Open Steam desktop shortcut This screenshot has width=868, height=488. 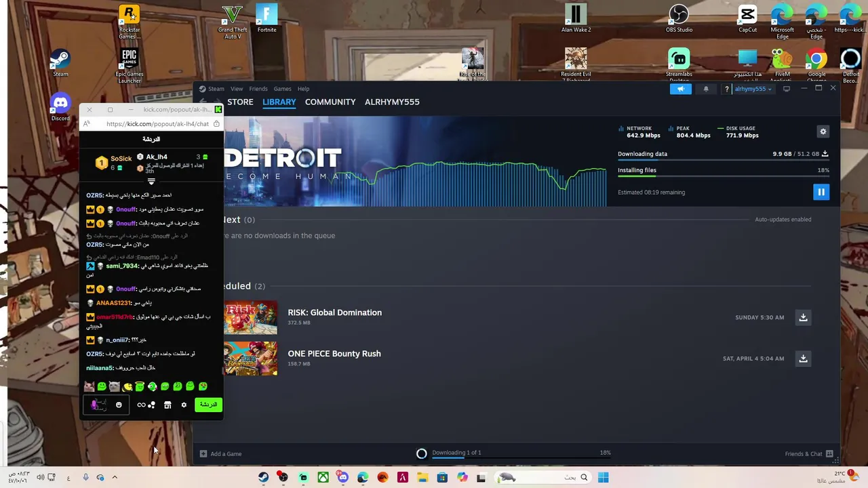60,63
